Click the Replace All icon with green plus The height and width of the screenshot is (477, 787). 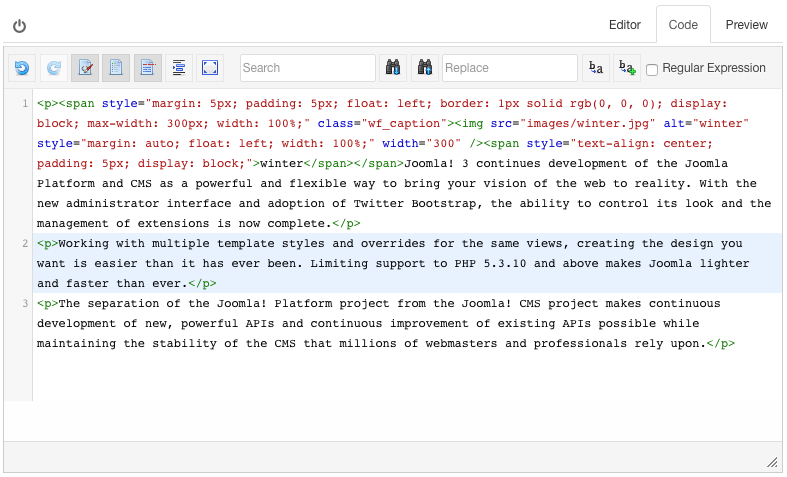pyautogui.click(x=627, y=68)
